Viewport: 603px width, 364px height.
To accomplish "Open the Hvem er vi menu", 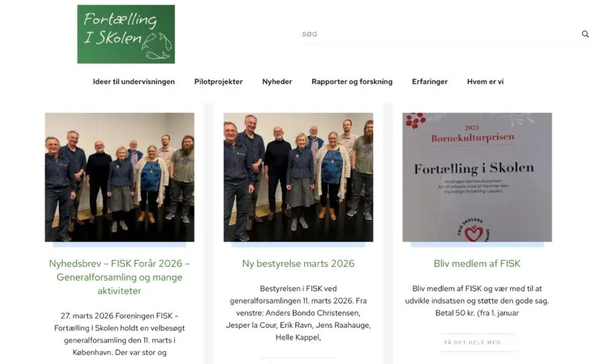I will (486, 82).
